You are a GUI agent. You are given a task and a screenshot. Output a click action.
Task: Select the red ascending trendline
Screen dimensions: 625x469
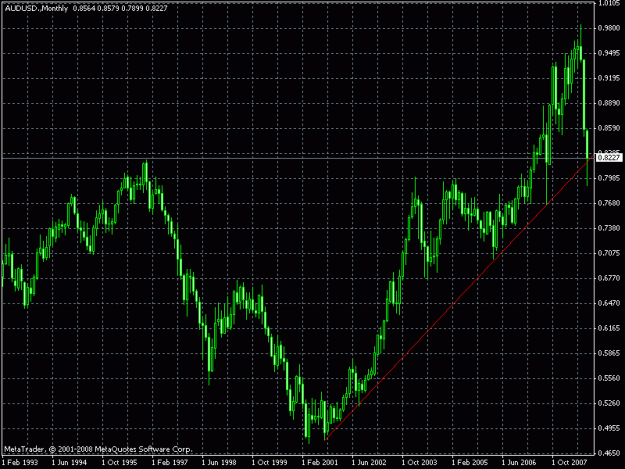pyautogui.click(x=458, y=298)
